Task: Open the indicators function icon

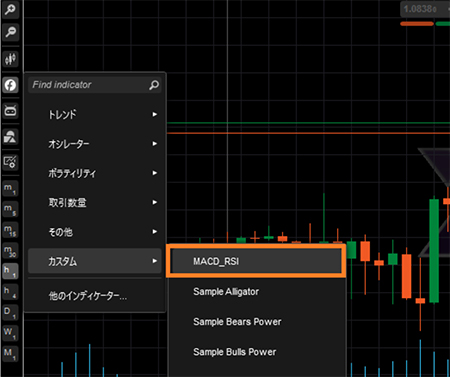Action: click(x=10, y=85)
